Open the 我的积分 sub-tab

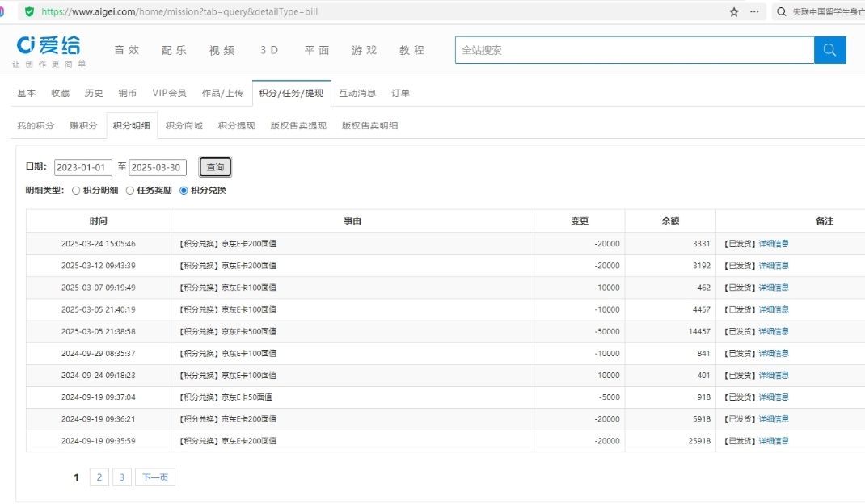pyautogui.click(x=36, y=126)
